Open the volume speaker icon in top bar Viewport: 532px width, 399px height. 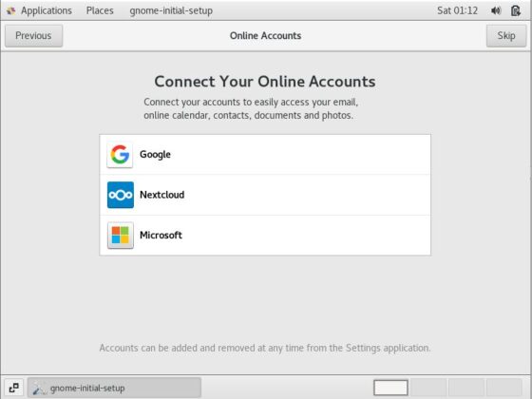click(496, 10)
